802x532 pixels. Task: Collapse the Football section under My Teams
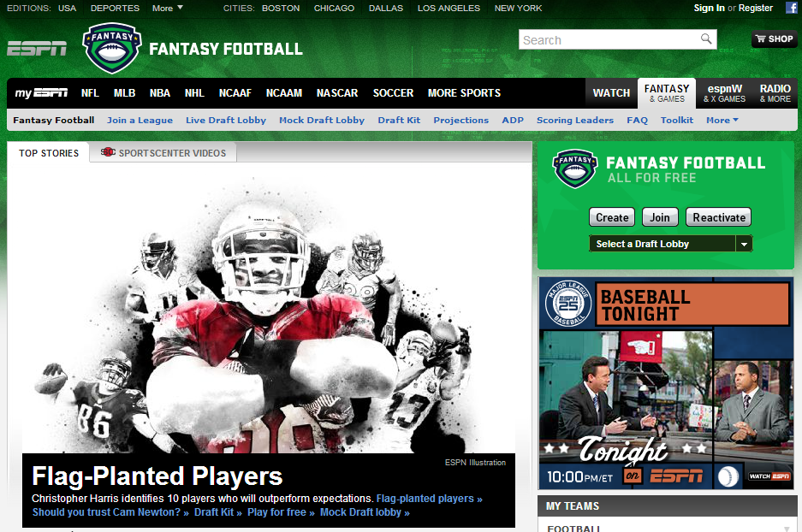(x=787, y=529)
